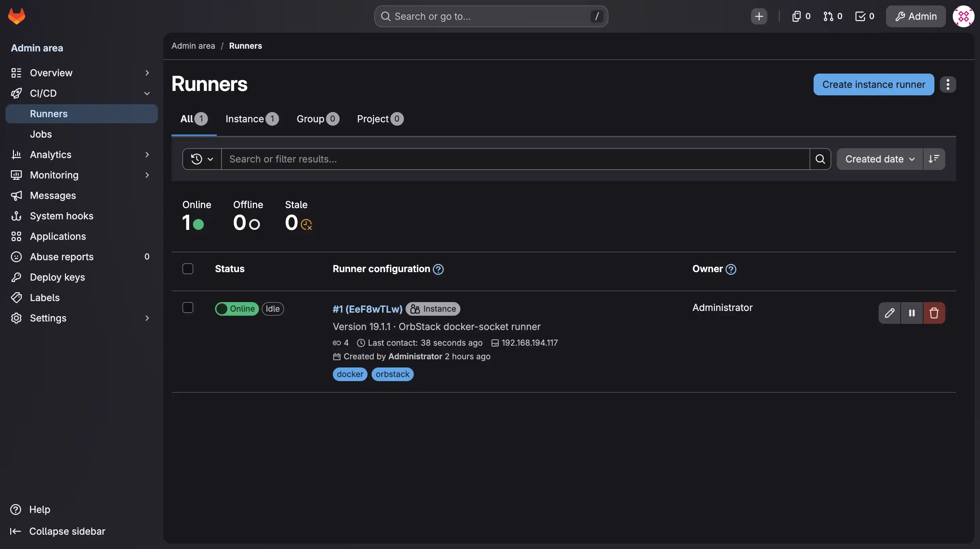
Task: Check the runner #1 row checkbox
Action: [187, 308]
